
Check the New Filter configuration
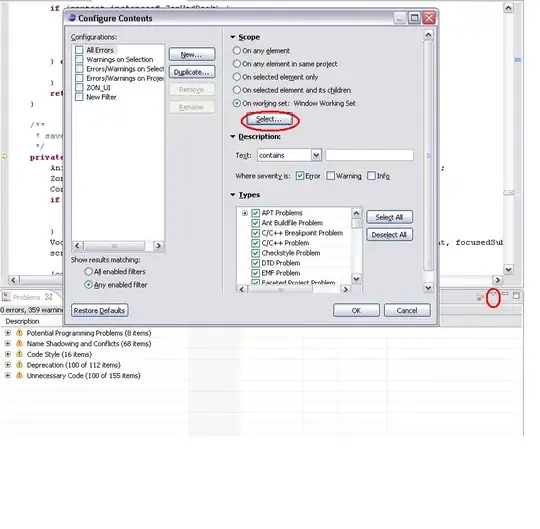(x=79, y=97)
